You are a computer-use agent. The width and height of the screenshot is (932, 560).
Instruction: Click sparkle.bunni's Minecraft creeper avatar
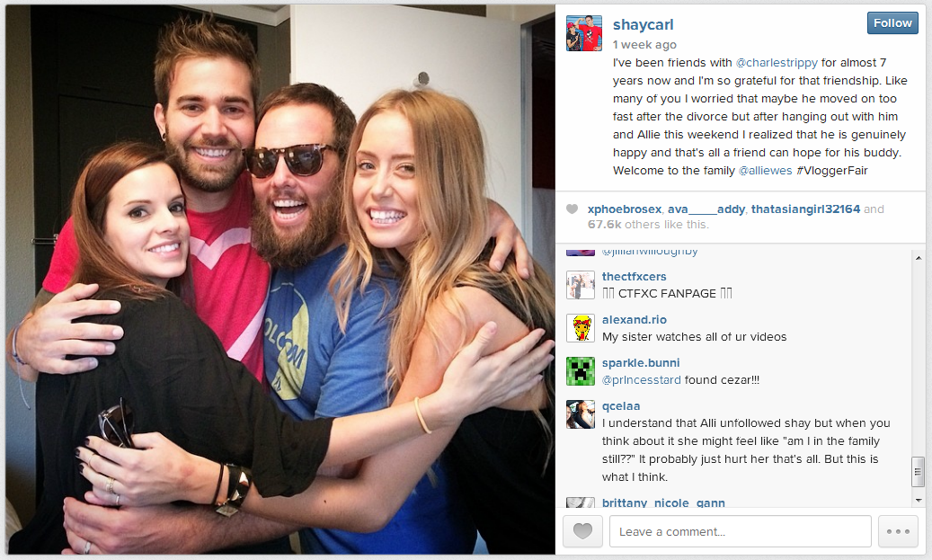click(580, 371)
